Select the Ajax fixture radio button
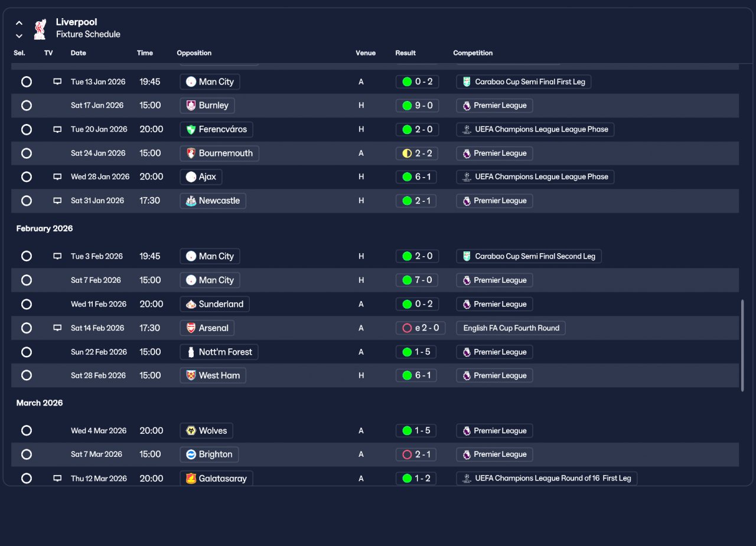 point(27,176)
